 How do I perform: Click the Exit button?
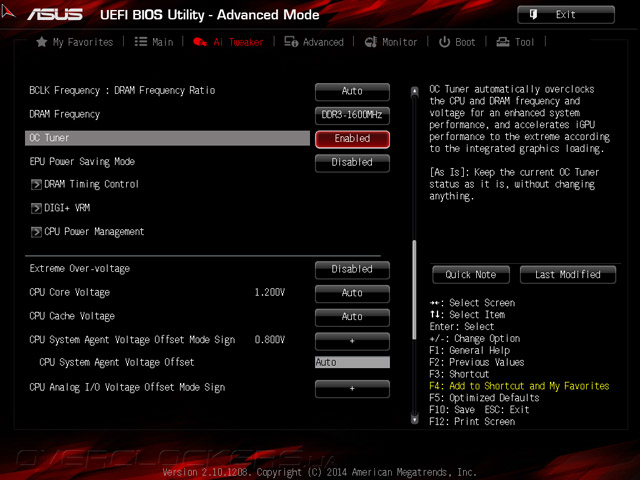566,15
